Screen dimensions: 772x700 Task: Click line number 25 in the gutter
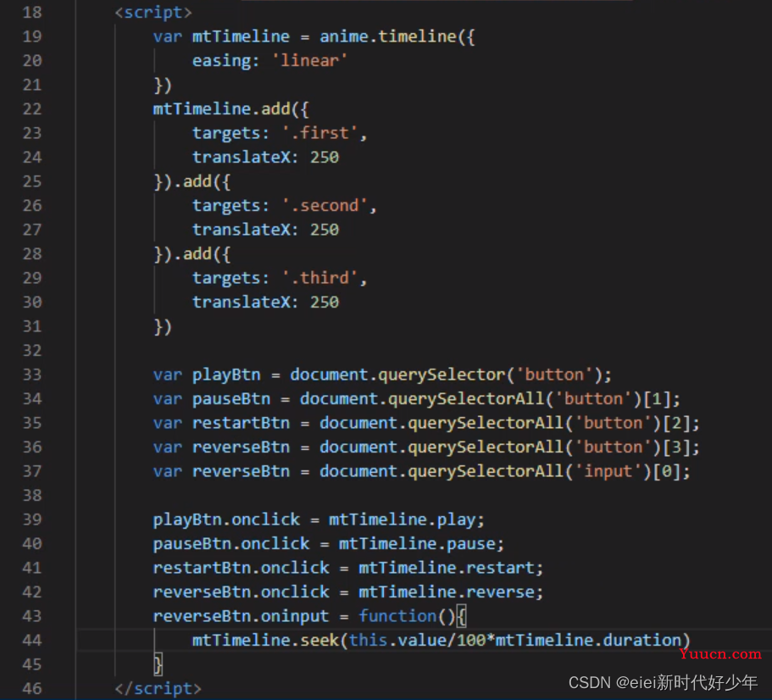tap(32, 181)
